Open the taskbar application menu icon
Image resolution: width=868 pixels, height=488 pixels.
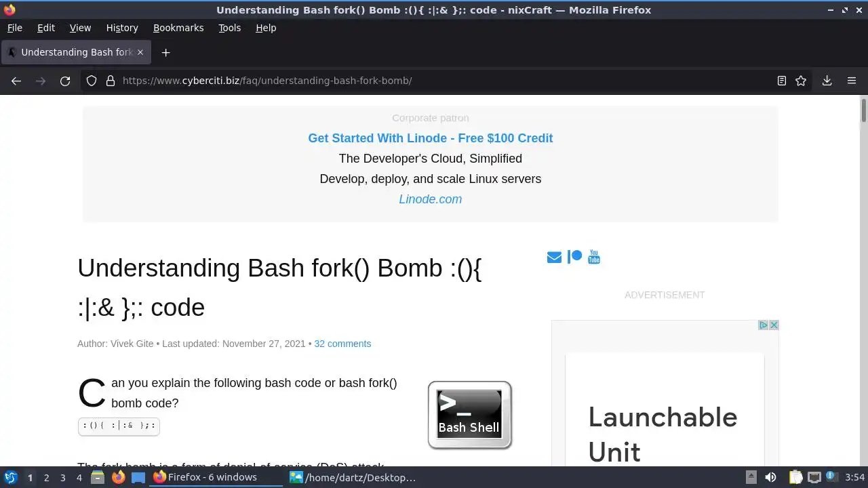click(x=11, y=477)
